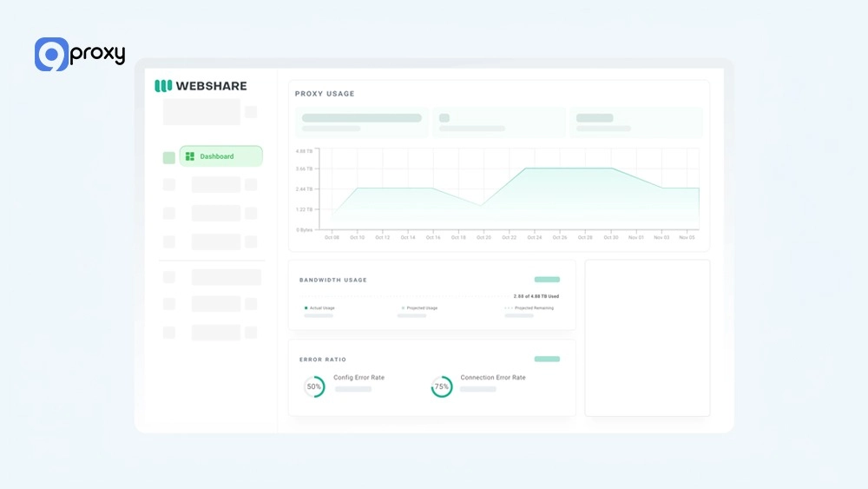Click the Proxy Usage section heading
The height and width of the screenshot is (489, 868).
click(325, 94)
